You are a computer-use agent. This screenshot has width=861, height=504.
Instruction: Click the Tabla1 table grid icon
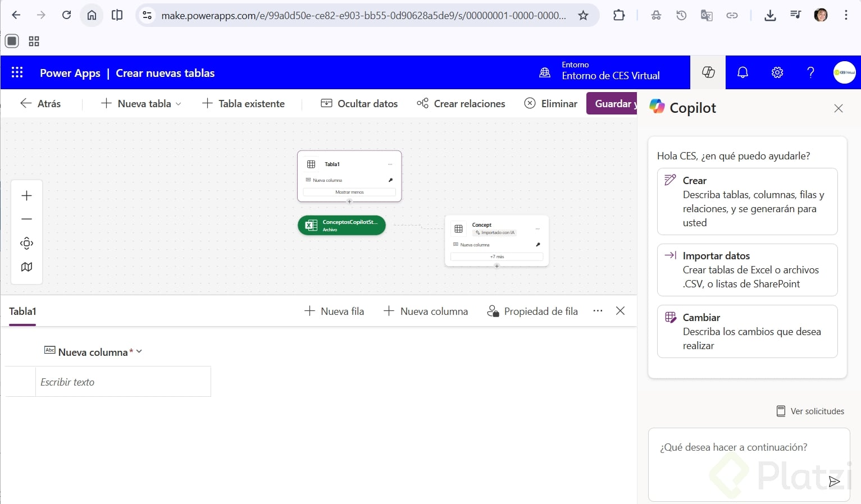[x=311, y=164]
